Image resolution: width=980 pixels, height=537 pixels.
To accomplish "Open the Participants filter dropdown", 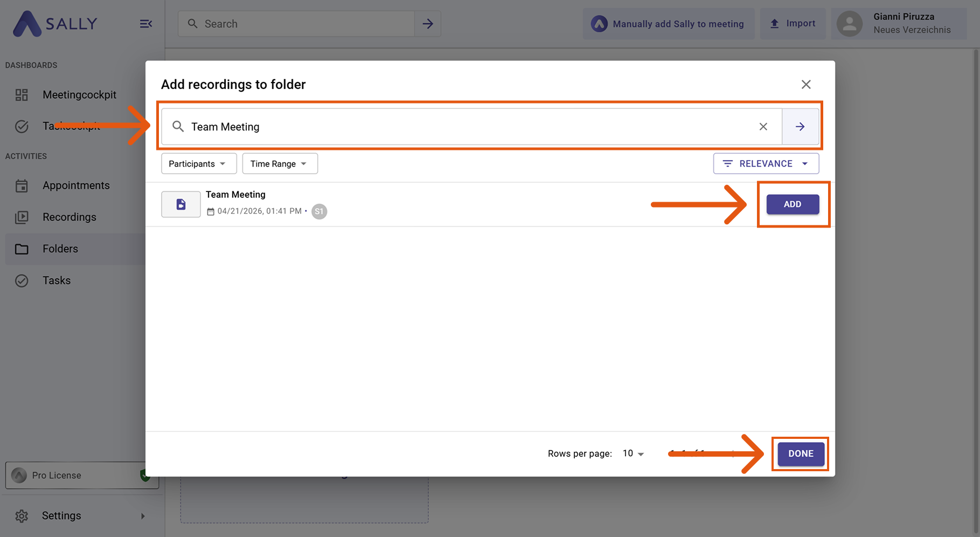I will pyautogui.click(x=198, y=164).
